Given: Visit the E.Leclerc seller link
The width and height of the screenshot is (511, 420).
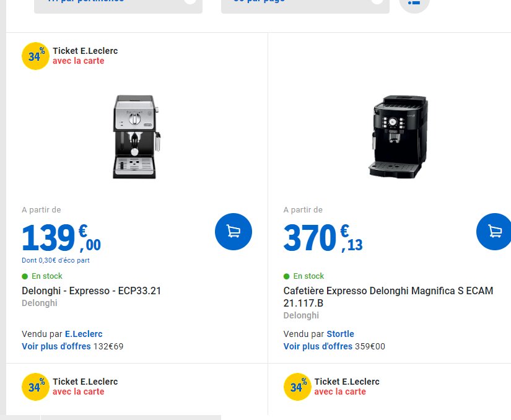Looking at the screenshot, I should click(84, 334).
